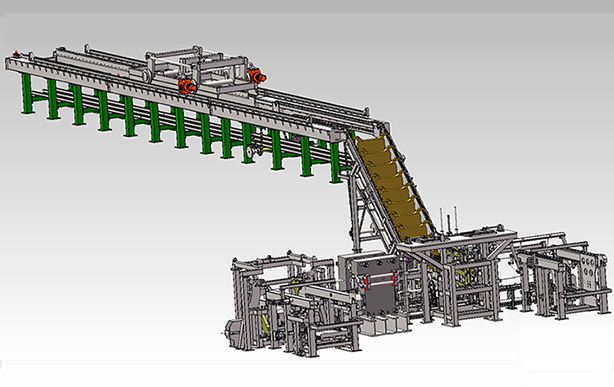The height and width of the screenshot is (387, 614).
Task: Select the leftmost green support leg
Action: point(26,94)
